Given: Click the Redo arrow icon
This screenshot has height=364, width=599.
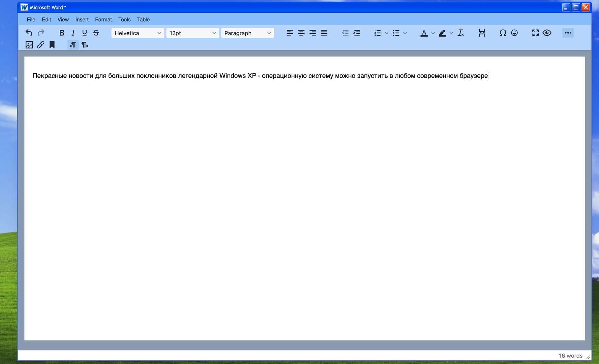Looking at the screenshot, I should click(41, 33).
